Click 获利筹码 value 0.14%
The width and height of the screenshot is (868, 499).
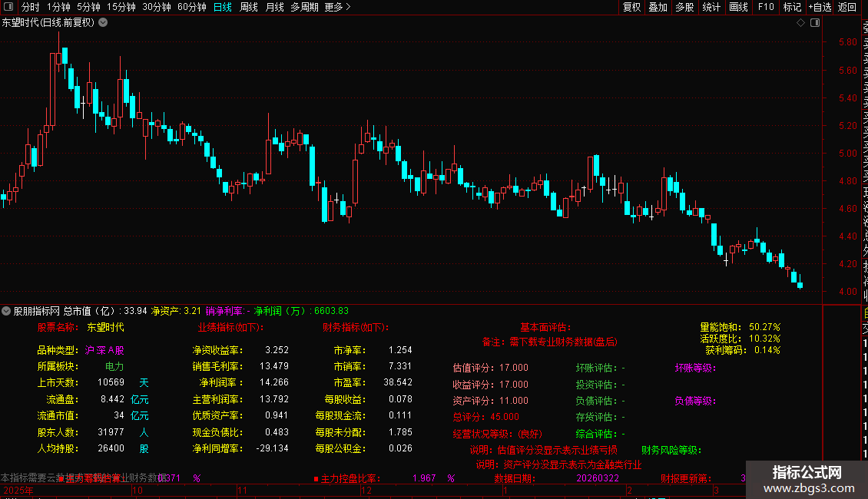tap(767, 349)
